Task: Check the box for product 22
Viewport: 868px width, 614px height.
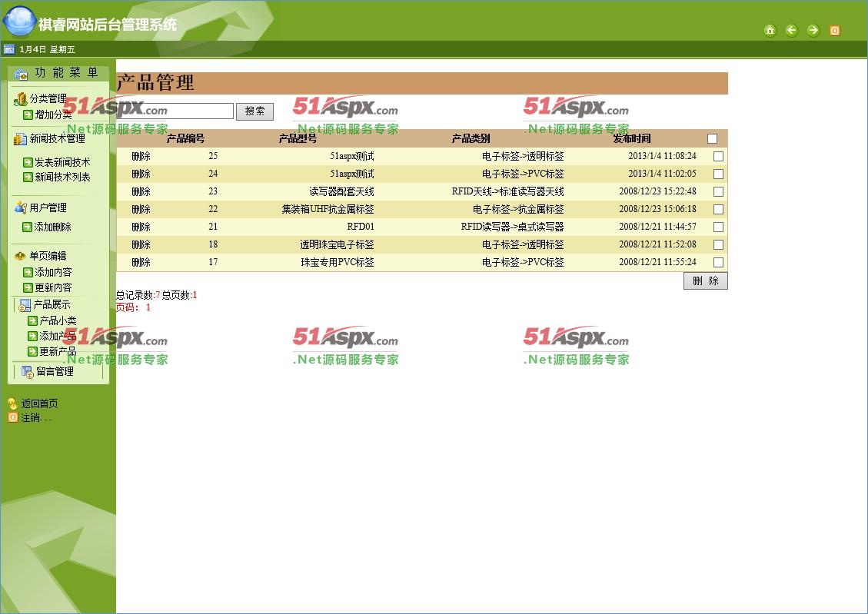Action: [x=719, y=210]
